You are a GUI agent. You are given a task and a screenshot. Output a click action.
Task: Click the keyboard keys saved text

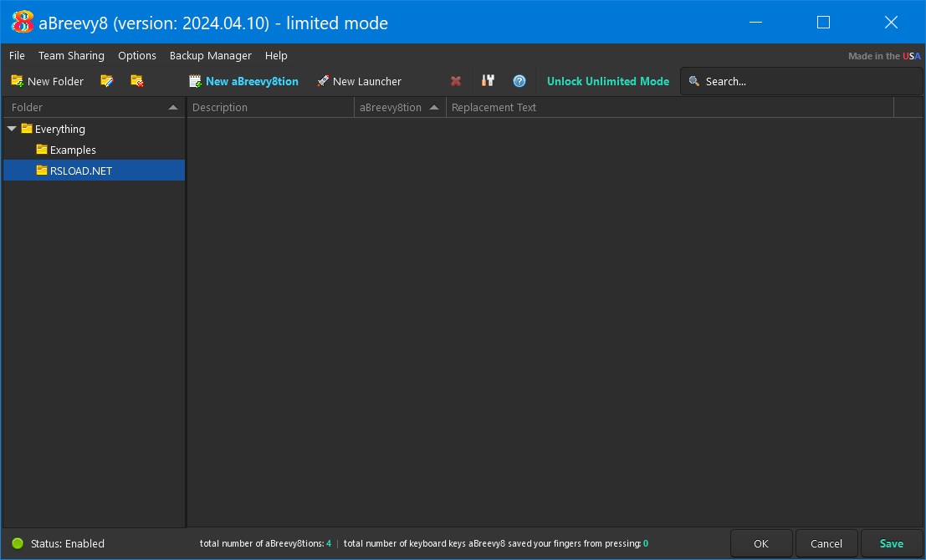tap(495, 543)
